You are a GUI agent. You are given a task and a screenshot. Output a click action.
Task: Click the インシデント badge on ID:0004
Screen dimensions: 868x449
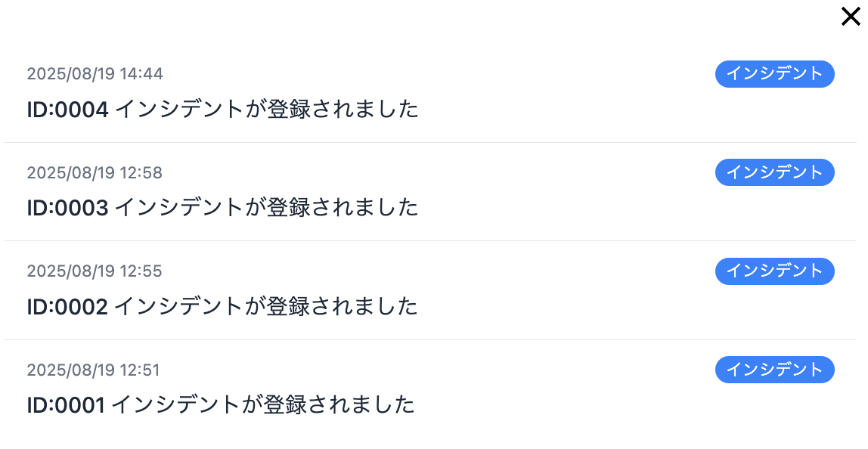(x=774, y=74)
